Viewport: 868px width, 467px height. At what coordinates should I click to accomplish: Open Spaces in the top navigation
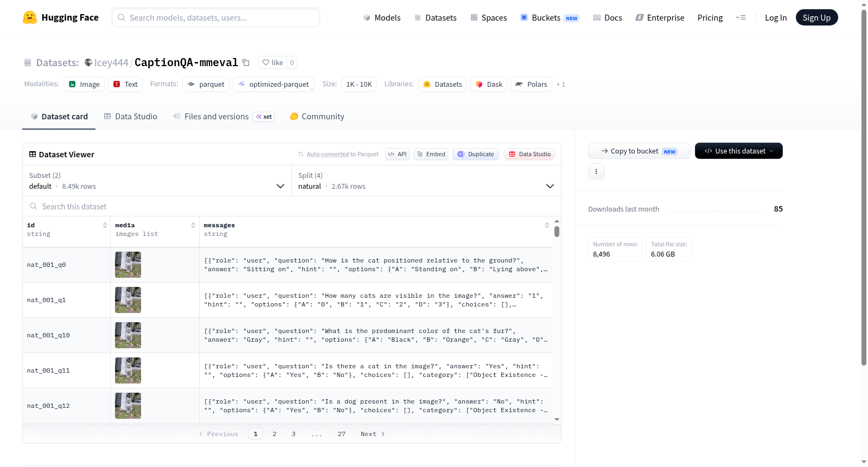[x=489, y=17]
